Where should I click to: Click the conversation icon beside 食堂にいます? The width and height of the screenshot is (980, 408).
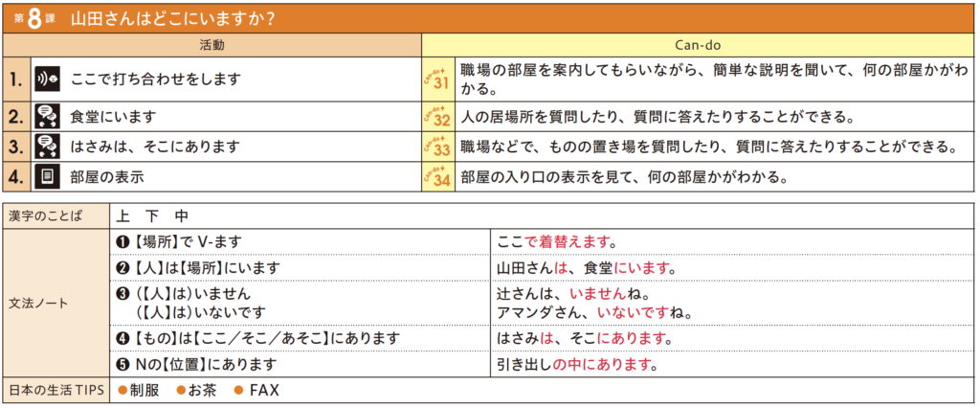pos(46,117)
